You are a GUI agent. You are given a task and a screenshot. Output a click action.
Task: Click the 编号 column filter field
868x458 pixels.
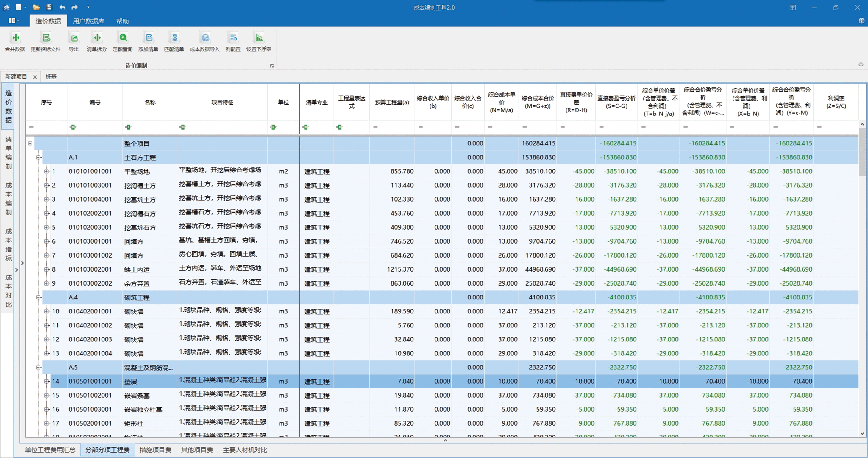95,127
